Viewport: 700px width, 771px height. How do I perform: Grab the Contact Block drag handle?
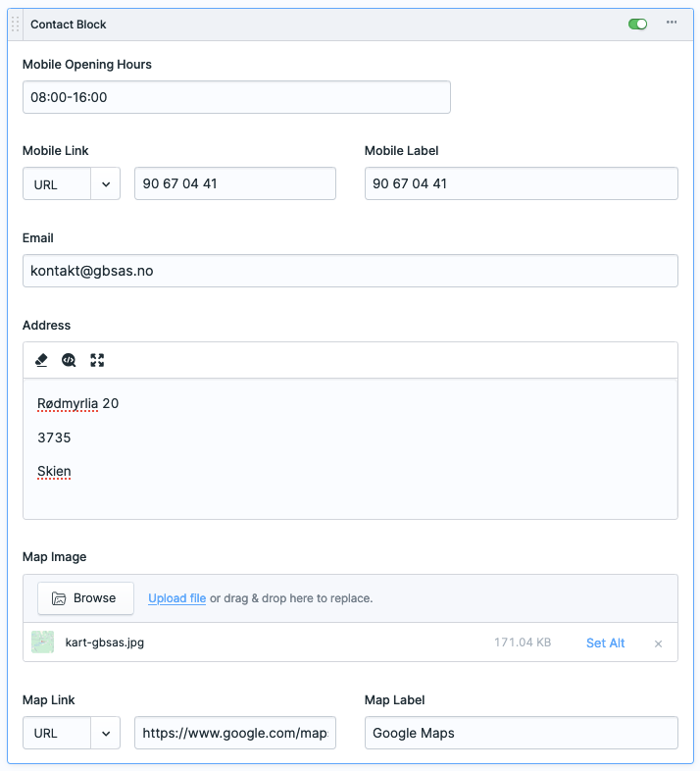15,25
